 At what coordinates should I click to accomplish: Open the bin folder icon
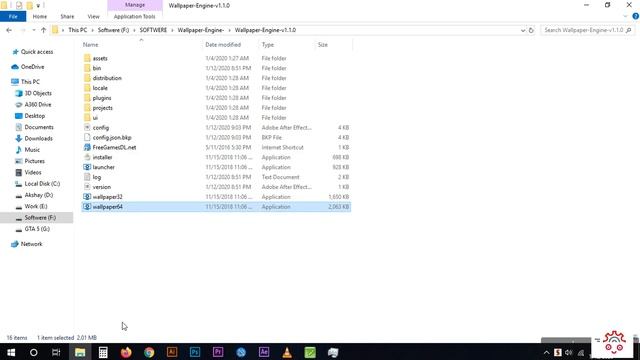click(87, 68)
